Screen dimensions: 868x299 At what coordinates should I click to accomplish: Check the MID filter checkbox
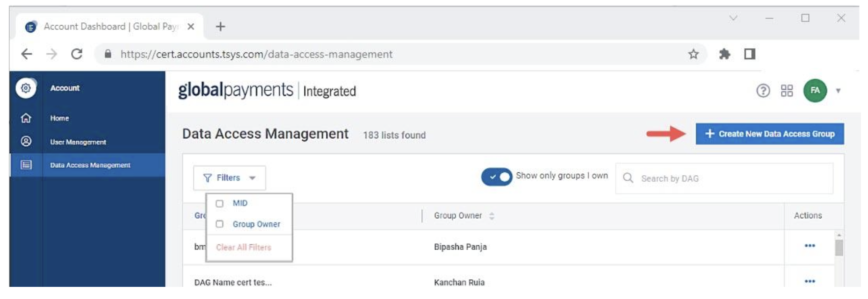pos(220,204)
